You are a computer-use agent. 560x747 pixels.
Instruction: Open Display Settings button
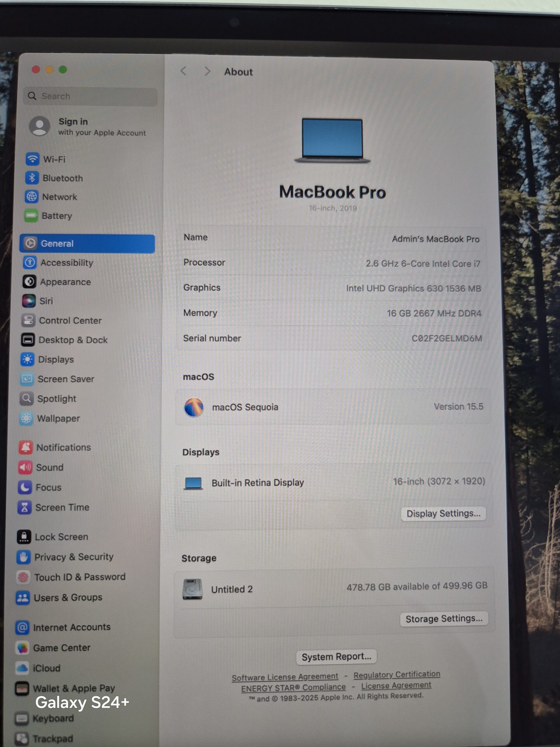443,514
